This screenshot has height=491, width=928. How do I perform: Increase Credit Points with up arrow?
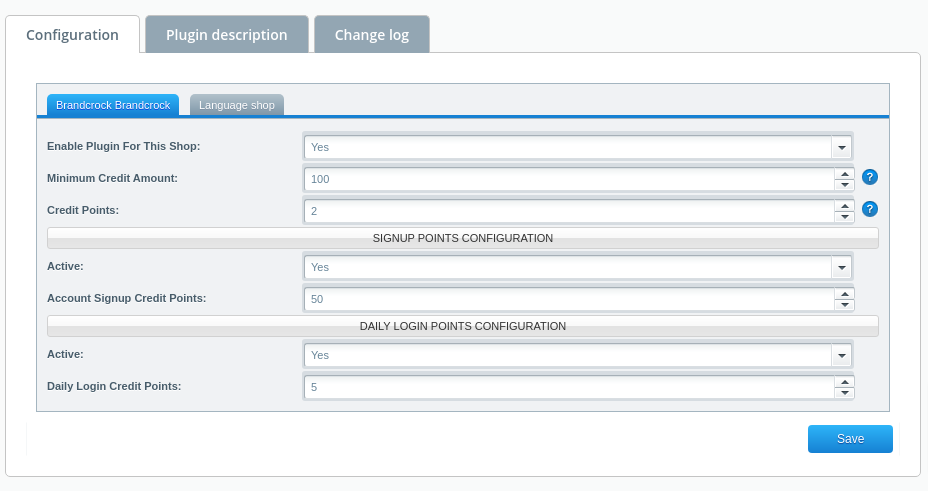pos(845,206)
